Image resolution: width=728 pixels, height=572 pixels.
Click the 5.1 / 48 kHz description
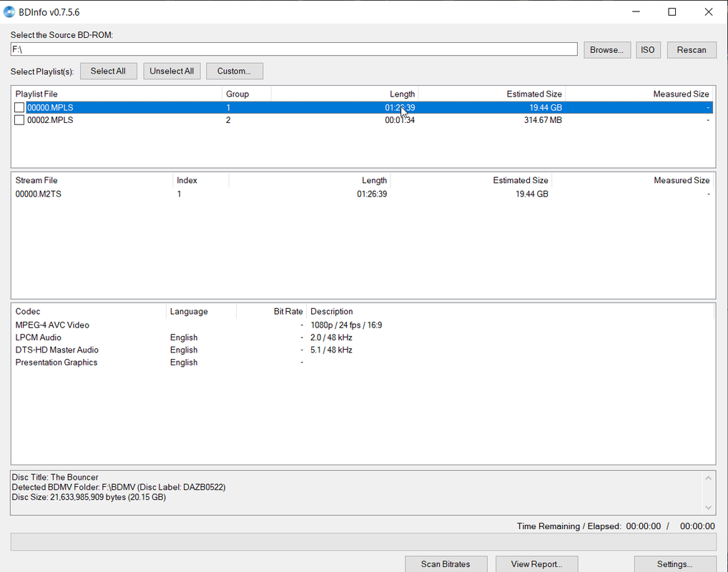[332, 350]
